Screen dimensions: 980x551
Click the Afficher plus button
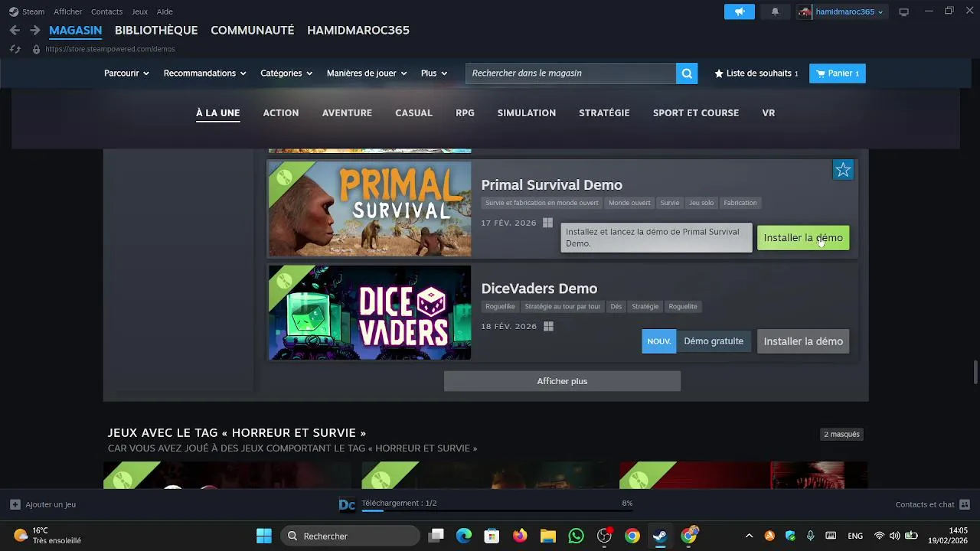pyautogui.click(x=562, y=381)
